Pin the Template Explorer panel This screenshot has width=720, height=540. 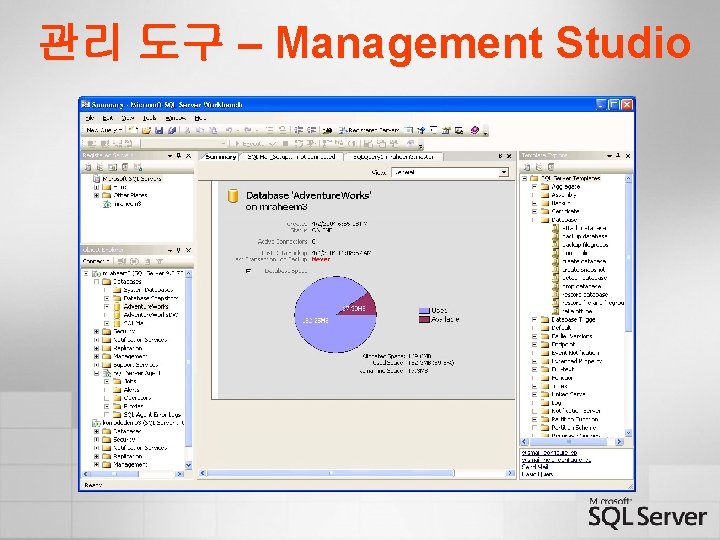pyautogui.click(x=618, y=156)
